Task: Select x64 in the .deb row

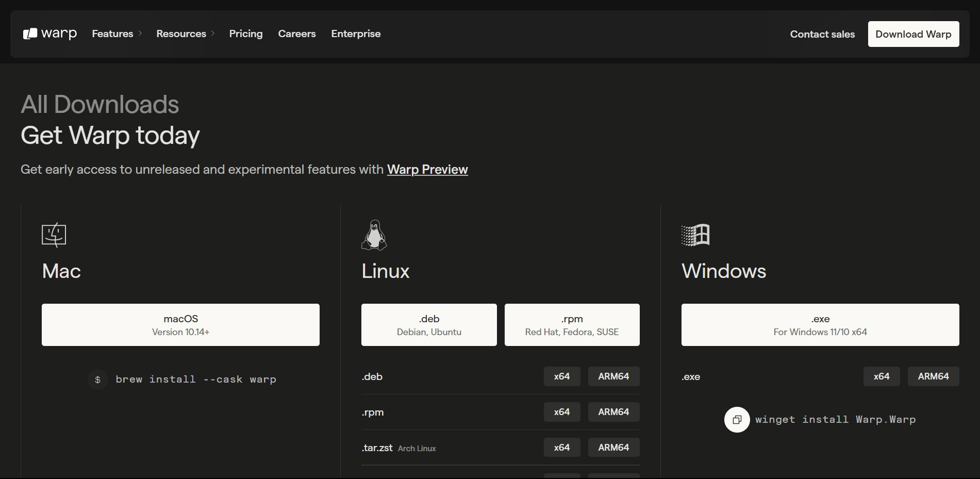Action: pos(562,376)
